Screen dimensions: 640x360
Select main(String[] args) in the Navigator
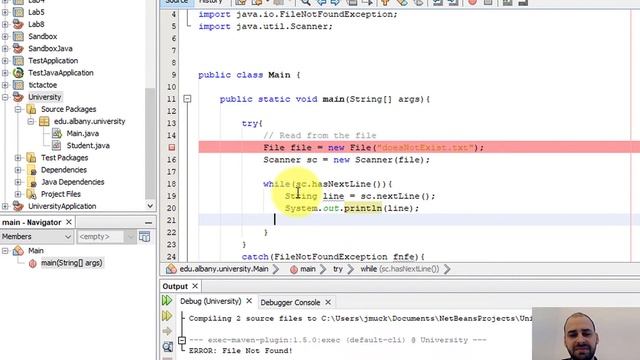71,263
